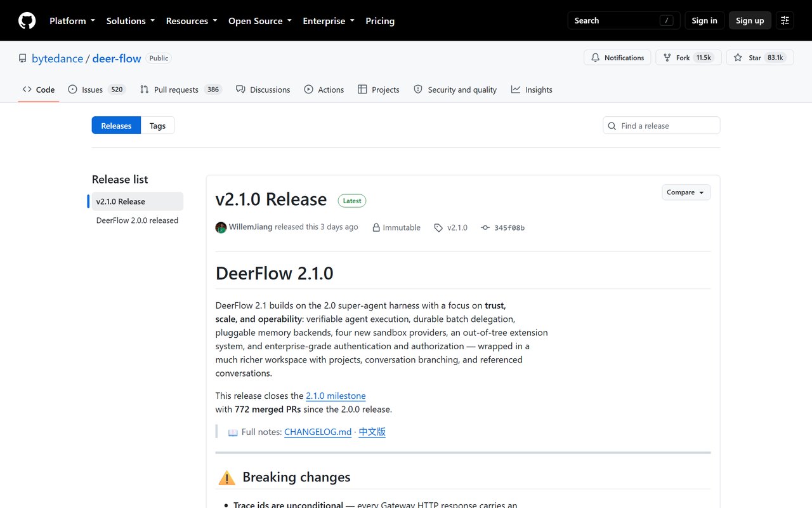Click the Security shield icon
812x508 pixels.
coord(418,90)
